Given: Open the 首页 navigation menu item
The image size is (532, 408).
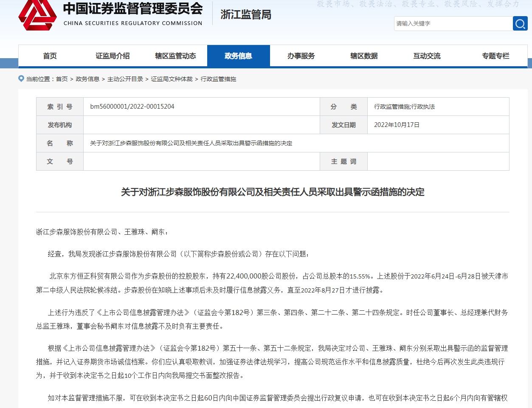Looking at the screenshot, I should point(50,56).
